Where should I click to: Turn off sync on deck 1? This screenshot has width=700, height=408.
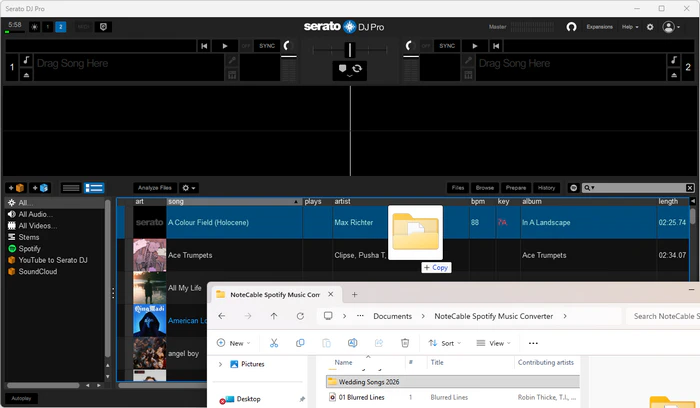pos(246,46)
